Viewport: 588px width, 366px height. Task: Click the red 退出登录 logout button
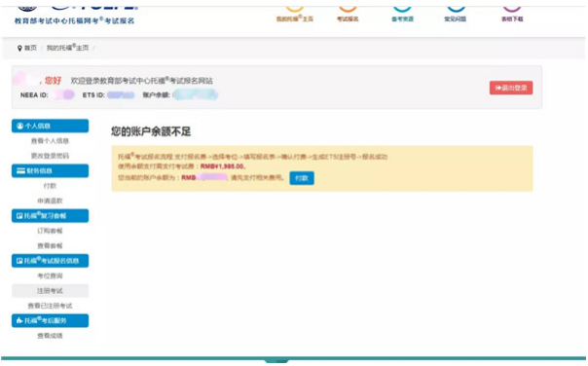[511, 88]
